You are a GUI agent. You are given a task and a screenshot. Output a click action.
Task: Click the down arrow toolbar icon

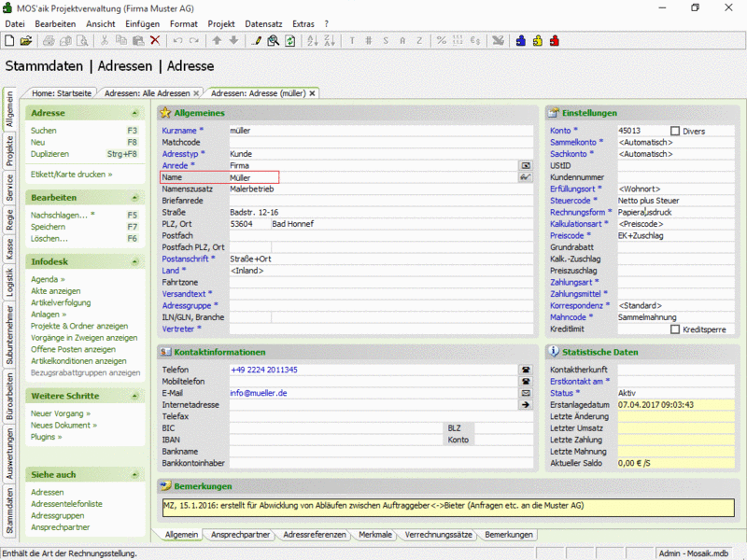[x=233, y=41]
